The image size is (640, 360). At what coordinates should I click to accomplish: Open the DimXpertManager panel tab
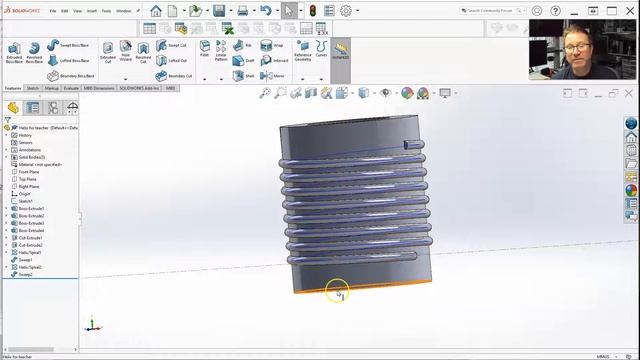(72, 108)
